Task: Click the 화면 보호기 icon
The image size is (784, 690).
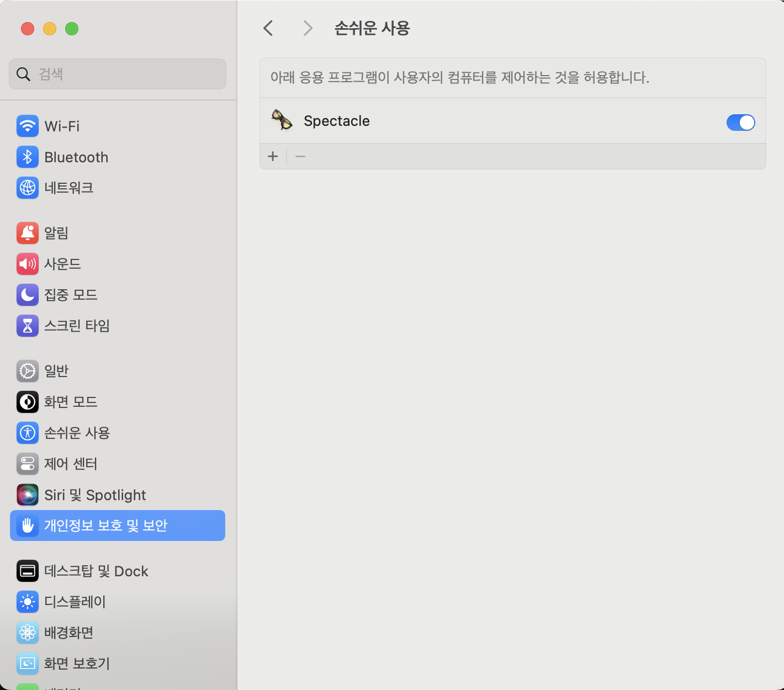Action: (x=28, y=664)
